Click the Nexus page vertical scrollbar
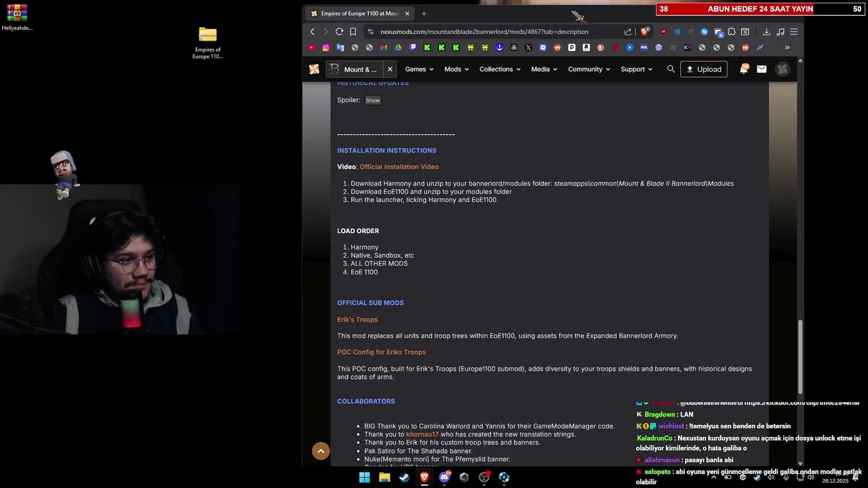This screenshot has width=868, height=488. (800, 356)
